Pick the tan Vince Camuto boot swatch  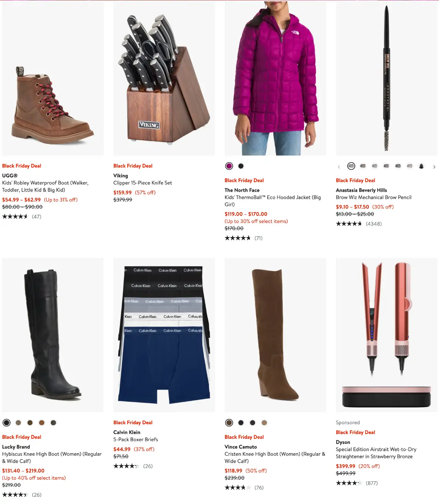[x=264, y=423]
